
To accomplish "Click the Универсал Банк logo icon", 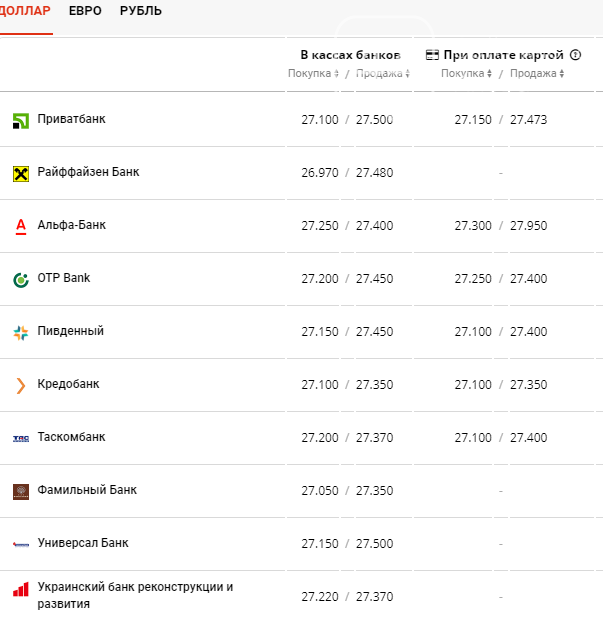I will point(20,544).
